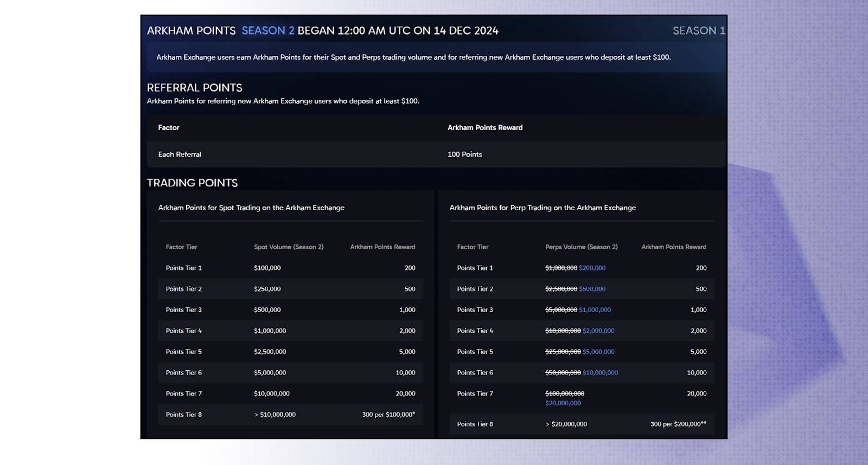Click 'Spot Volume (Season 2)' column header

289,247
